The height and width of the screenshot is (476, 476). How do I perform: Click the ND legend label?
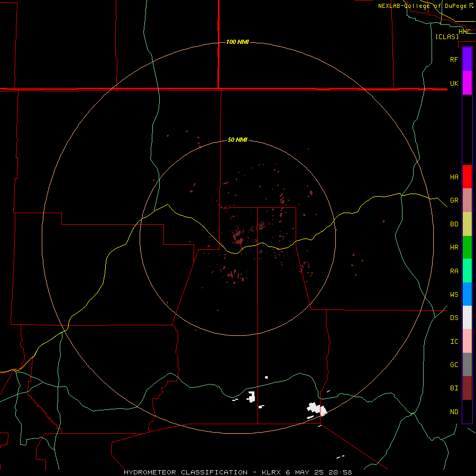coord(454,412)
